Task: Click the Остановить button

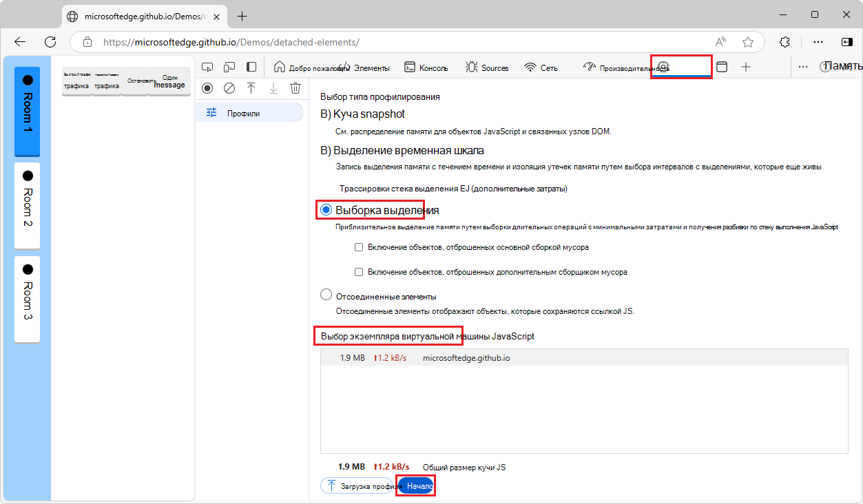Action: [134, 81]
